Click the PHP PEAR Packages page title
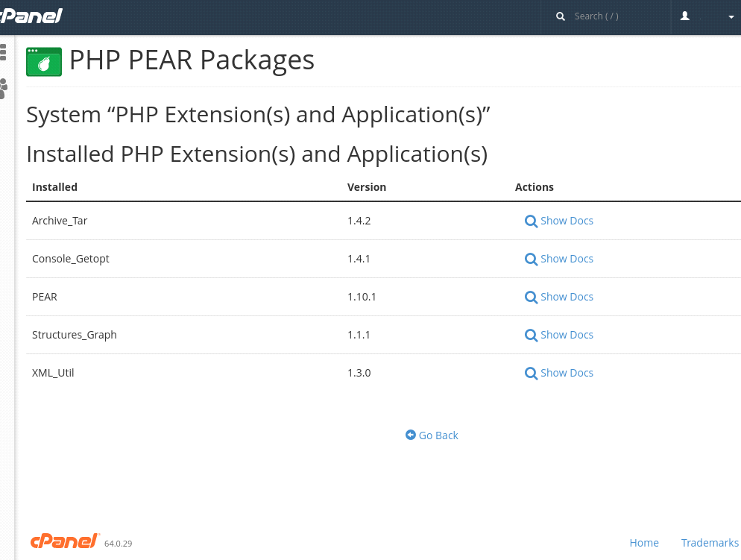 [x=192, y=60]
